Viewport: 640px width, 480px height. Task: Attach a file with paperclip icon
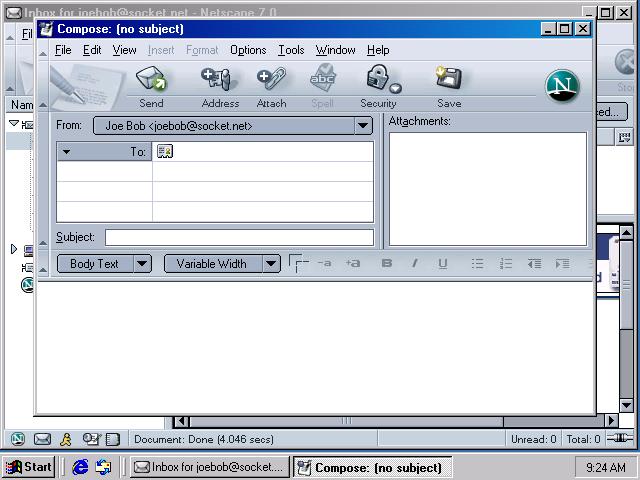[271, 87]
